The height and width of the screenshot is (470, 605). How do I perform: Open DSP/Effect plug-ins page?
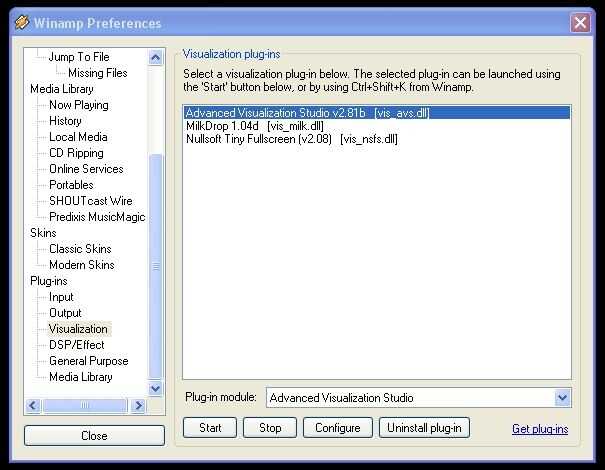point(77,345)
